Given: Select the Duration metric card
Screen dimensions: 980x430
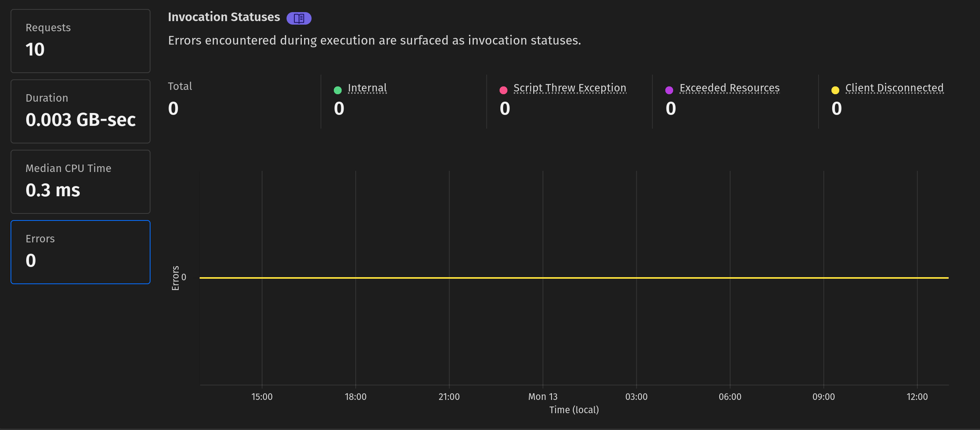Looking at the screenshot, I should point(80,111).
